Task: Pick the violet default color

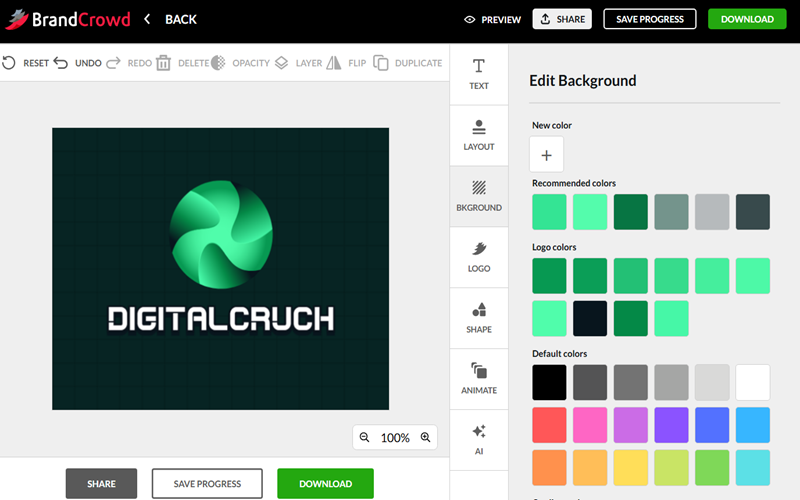Action: click(x=671, y=425)
